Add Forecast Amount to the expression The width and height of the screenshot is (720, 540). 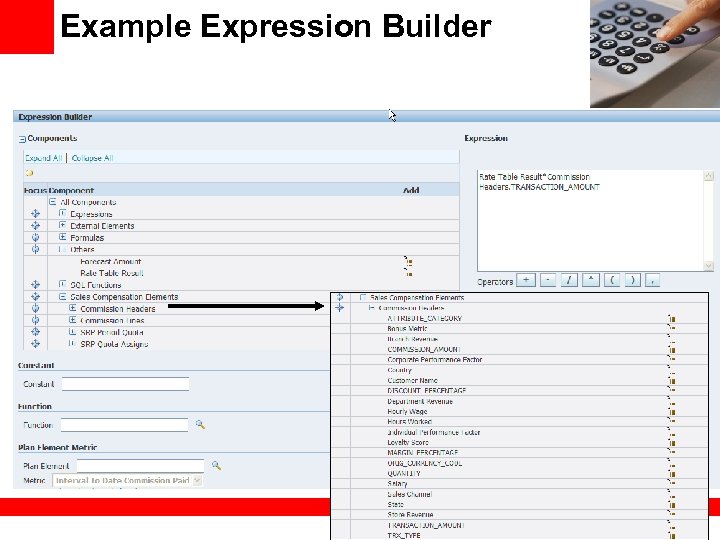click(408, 261)
